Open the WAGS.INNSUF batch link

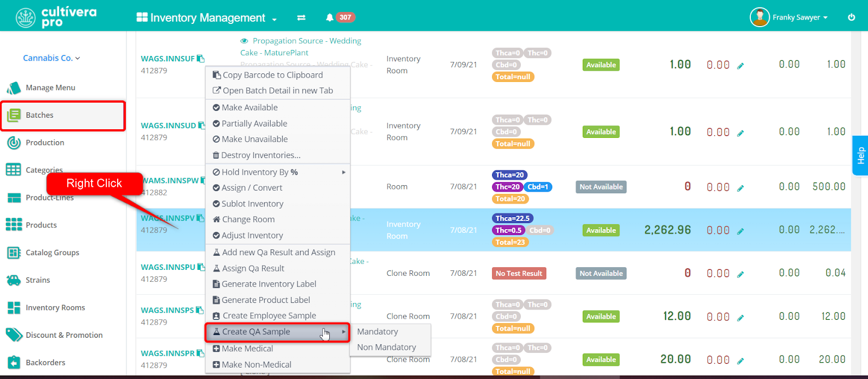(168, 59)
